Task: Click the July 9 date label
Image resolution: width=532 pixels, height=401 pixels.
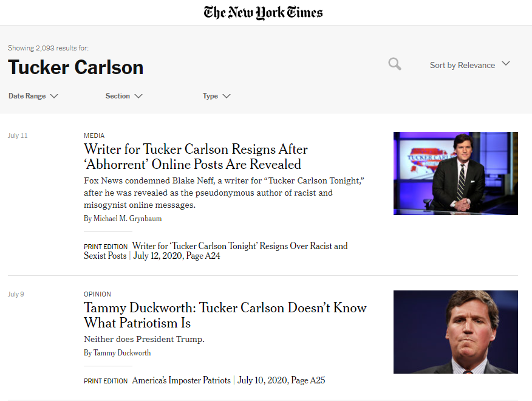Action: pos(16,294)
